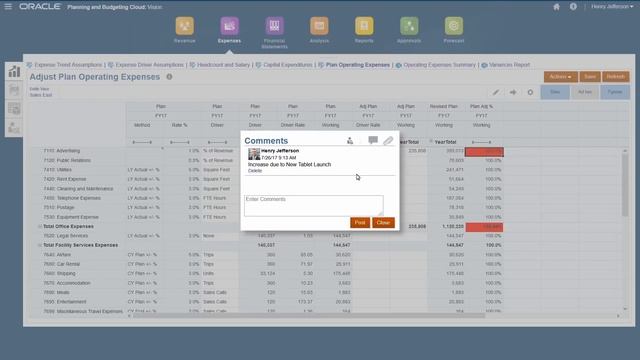The width and height of the screenshot is (640, 360).
Task: Click the speech bubble comments icon
Action: pos(373,140)
